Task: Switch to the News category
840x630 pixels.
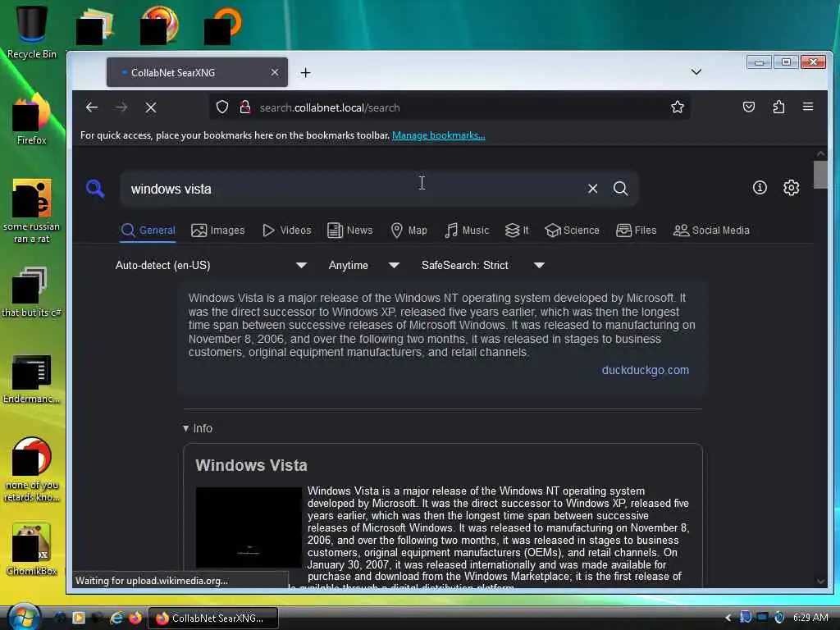Action: (349, 231)
